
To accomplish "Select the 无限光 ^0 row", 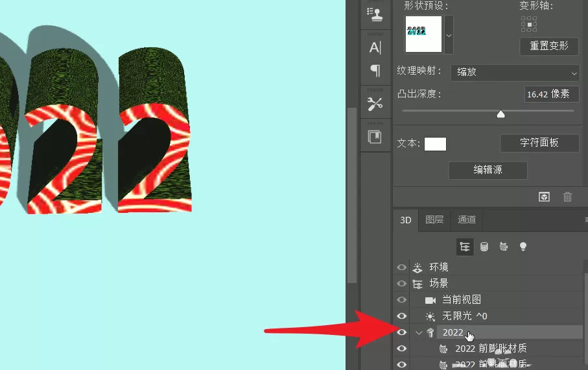I will 497,316.
